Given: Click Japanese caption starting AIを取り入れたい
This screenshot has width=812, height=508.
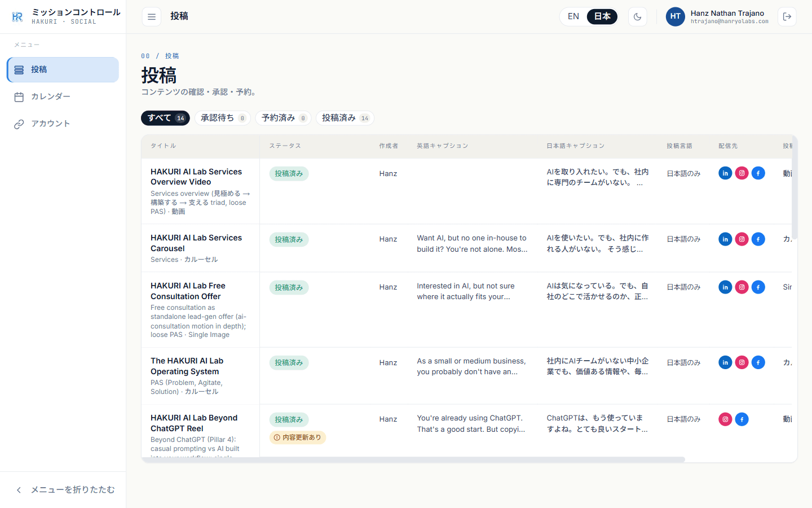Looking at the screenshot, I should tap(598, 177).
